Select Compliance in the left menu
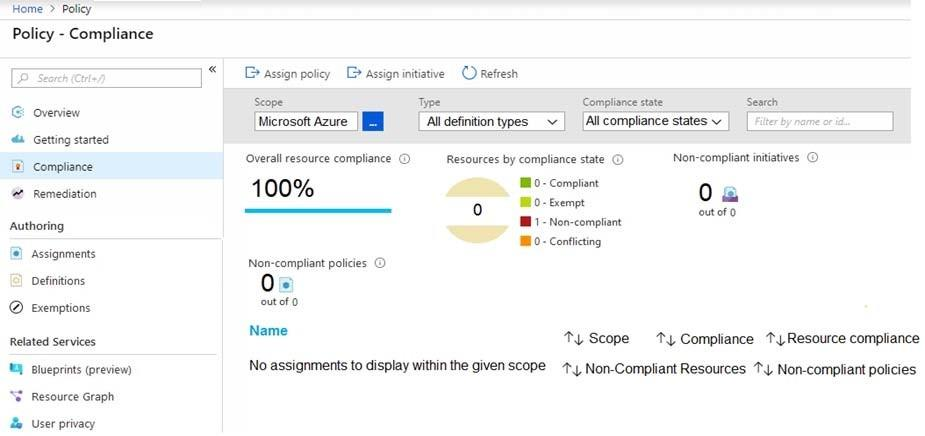 point(62,167)
